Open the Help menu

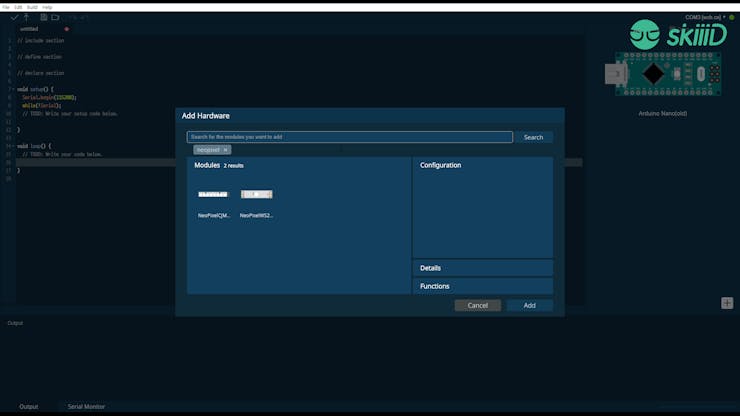[x=47, y=8]
